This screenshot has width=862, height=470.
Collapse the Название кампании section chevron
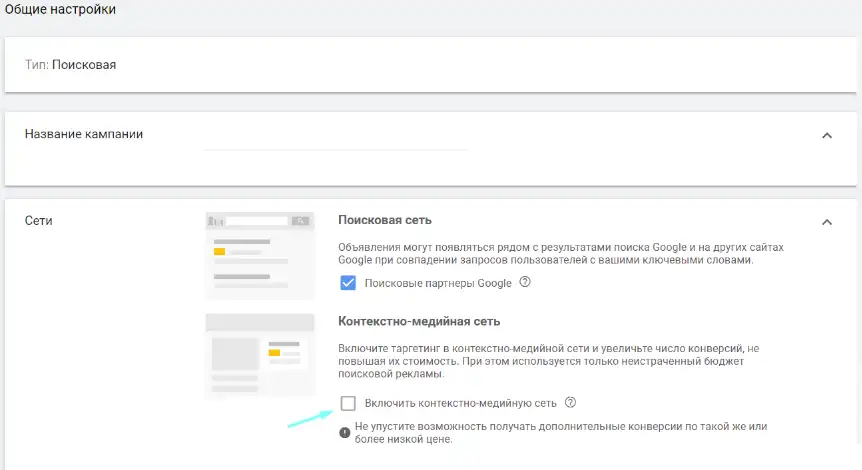827,135
